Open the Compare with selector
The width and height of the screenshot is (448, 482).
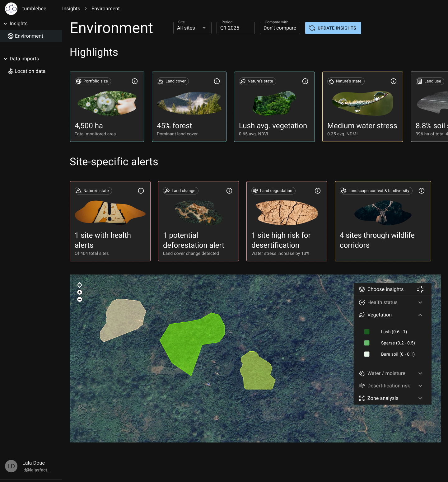click(280, 28)
